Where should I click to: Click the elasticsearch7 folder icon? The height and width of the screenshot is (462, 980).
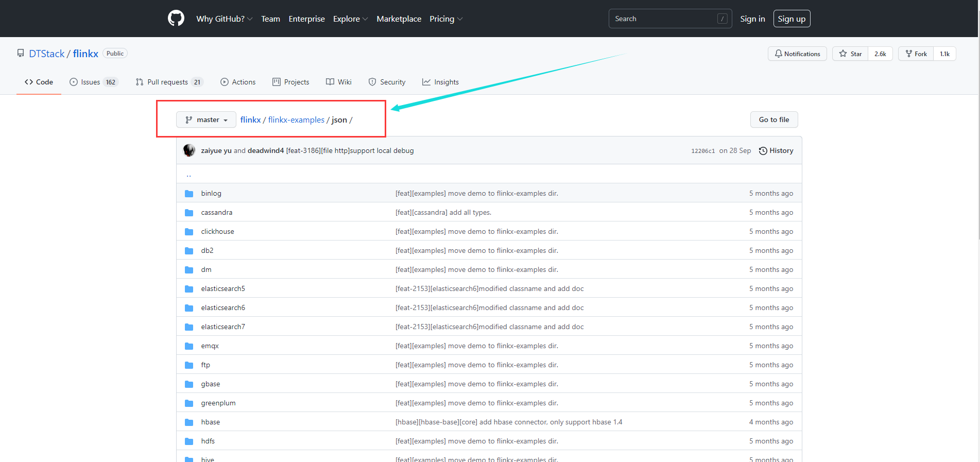[189, 327]
